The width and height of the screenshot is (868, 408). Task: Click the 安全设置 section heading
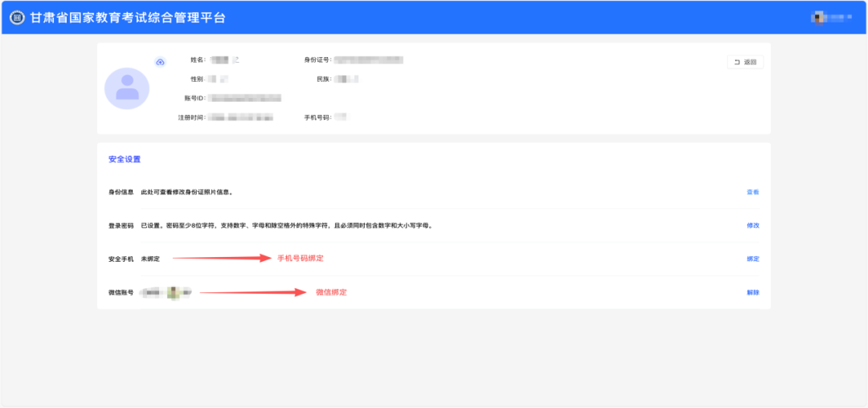pos(125,159)
